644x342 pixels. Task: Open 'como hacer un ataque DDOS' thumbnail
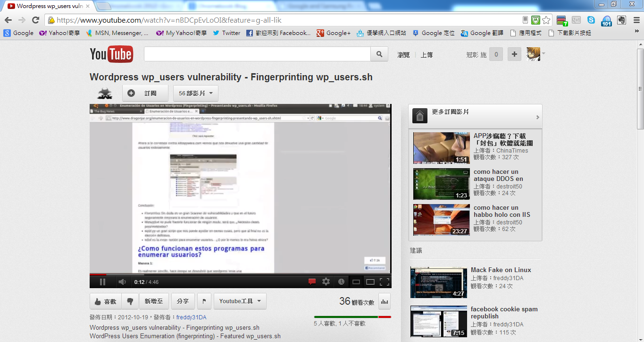tap(441, 184)
